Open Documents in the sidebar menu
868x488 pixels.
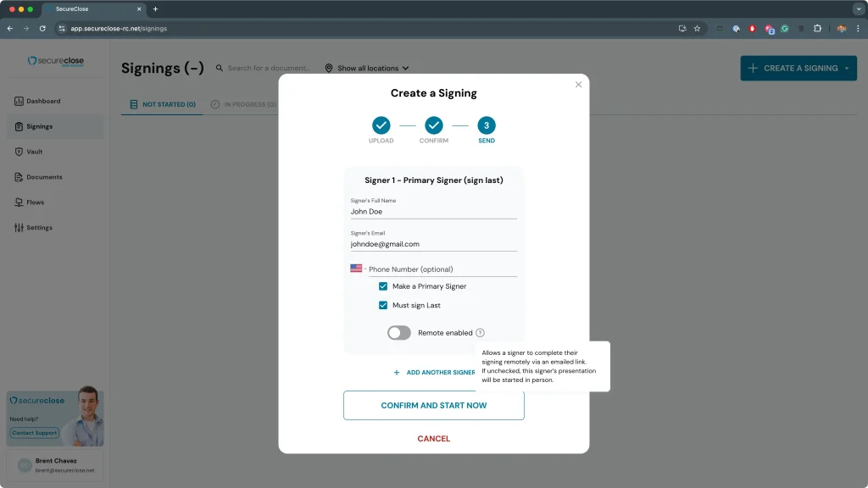point(44,177)
